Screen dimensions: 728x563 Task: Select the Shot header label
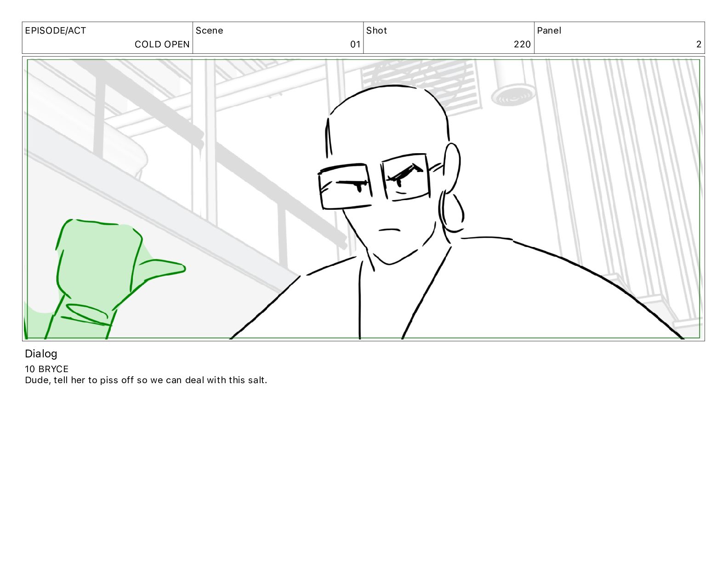pos(377,31)
